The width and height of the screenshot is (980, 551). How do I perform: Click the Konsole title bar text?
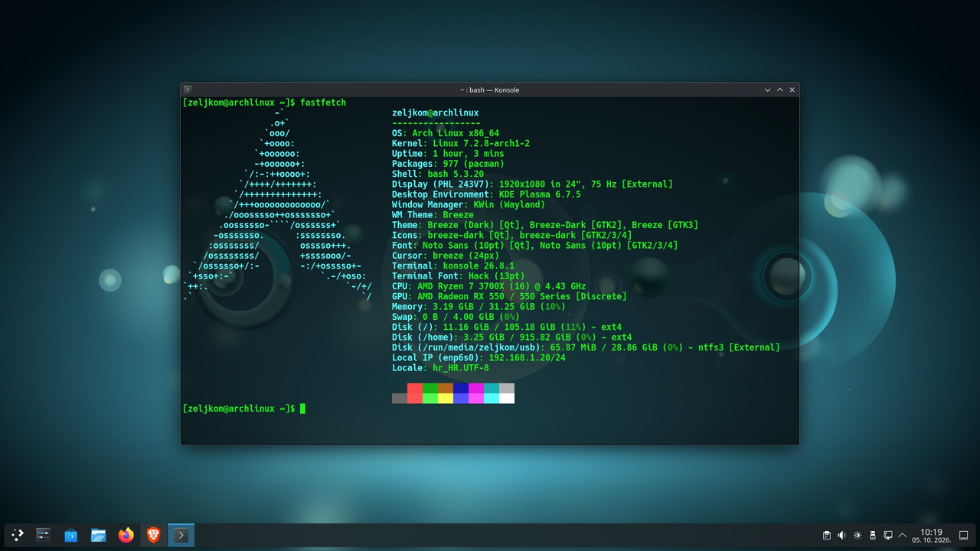coord(490,90)
